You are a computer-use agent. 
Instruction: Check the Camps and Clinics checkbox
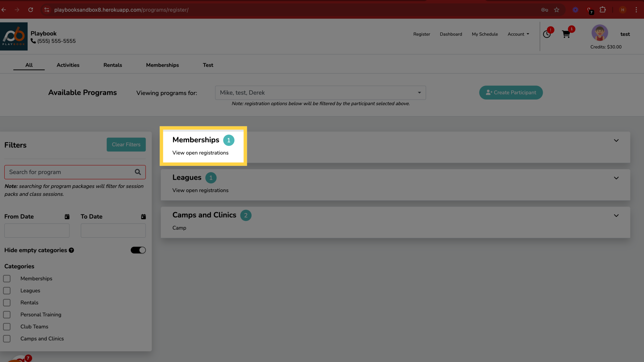pyautogui.click(x=7, y=339)
